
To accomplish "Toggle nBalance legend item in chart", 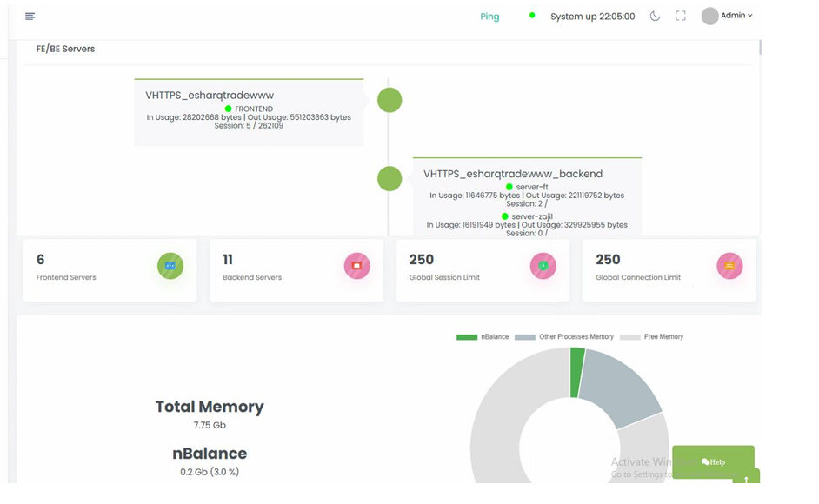I will [483, 337].
